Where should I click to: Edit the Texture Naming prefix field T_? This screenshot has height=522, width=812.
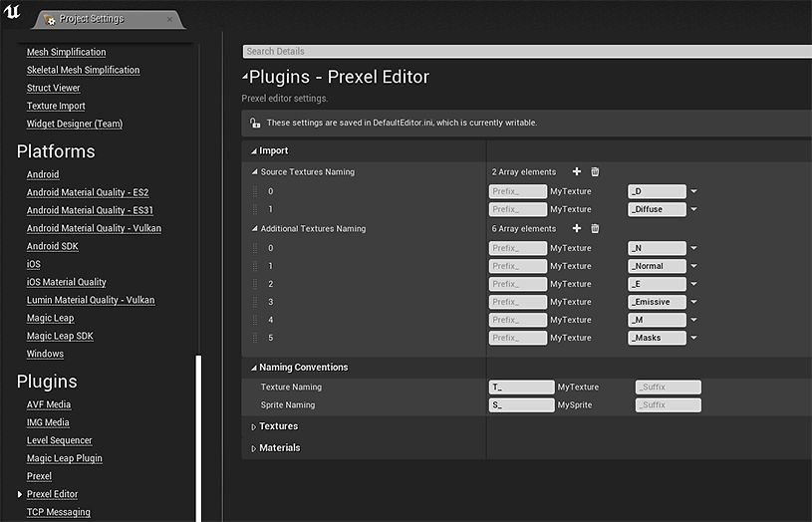click(521, 388)
